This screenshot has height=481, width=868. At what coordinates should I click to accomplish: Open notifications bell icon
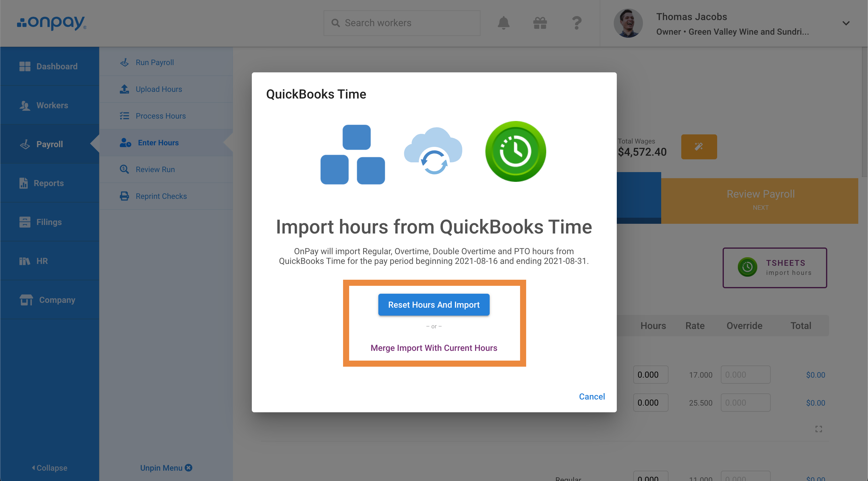tap(503, 23)
